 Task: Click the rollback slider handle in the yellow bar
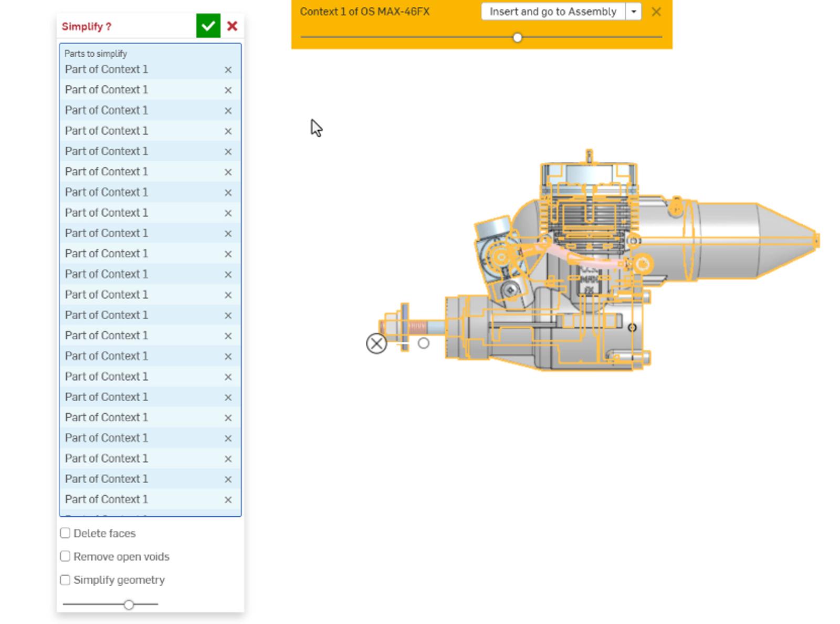point(518,37)
